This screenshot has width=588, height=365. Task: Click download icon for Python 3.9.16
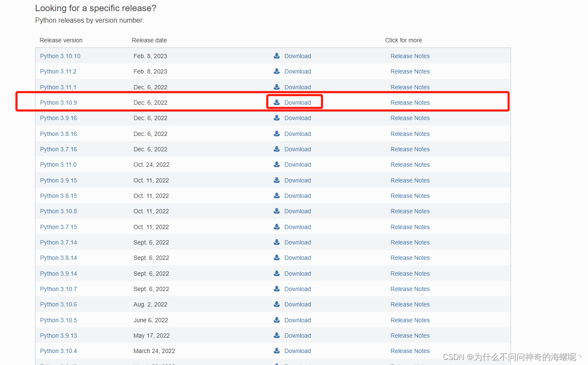pyautogui.click(x=277, y=118)
